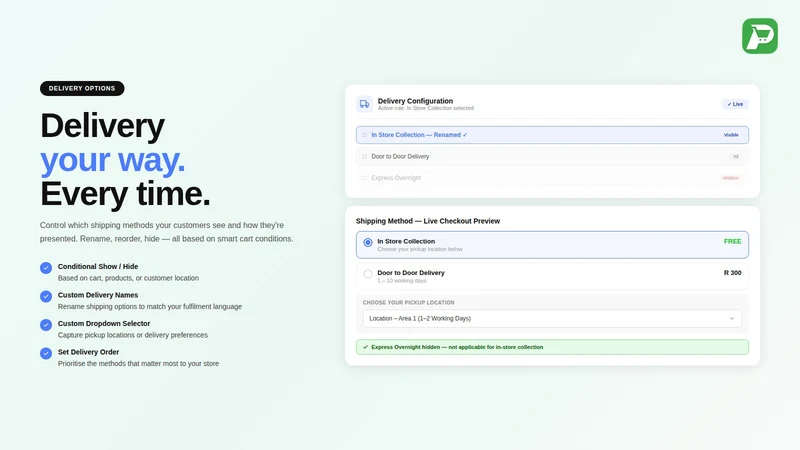This screenshot has height=450, width=800.
Task: Click drag handle beside Door to Door Delivery
Action: click(x=364, y=157)
